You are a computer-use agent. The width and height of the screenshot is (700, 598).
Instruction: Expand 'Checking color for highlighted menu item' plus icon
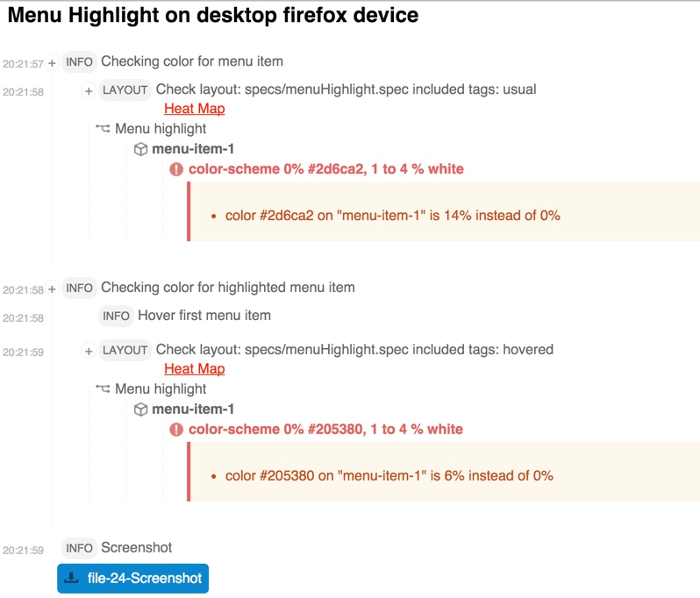pyautogui.click(x=52, y=289)
